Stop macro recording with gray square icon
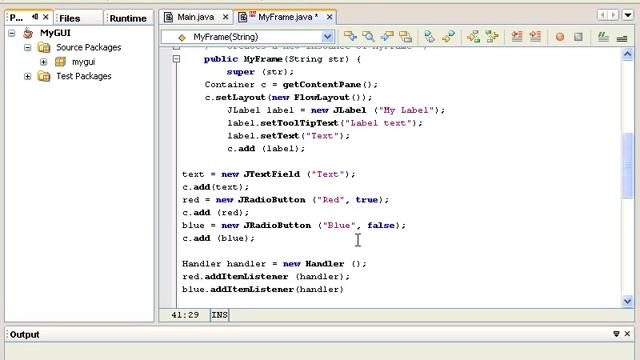The height and width of the screenshot is (360, 640). pos(578,37)
